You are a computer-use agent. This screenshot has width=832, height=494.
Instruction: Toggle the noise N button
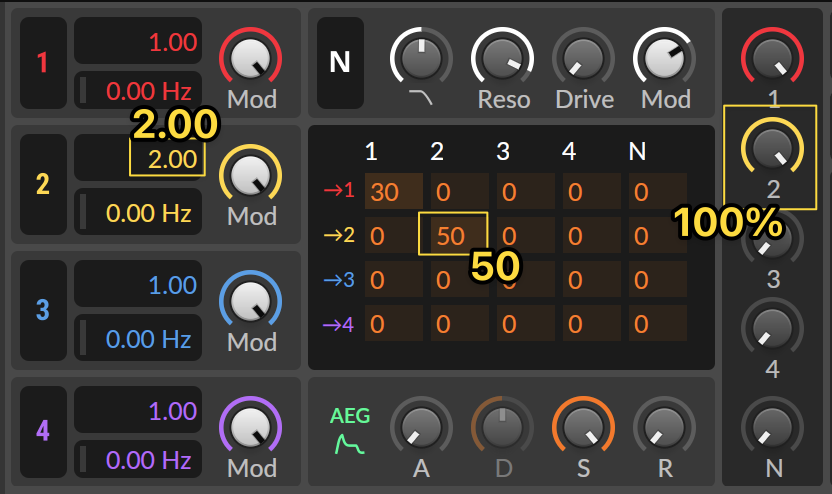pyautogui.click(x=340, y=63)
